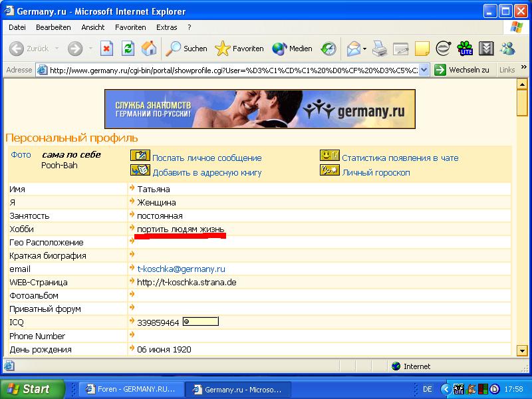Expand hidden tray icons arrow
The width and height of the screenshot is (532, 399).
(446, 389)
